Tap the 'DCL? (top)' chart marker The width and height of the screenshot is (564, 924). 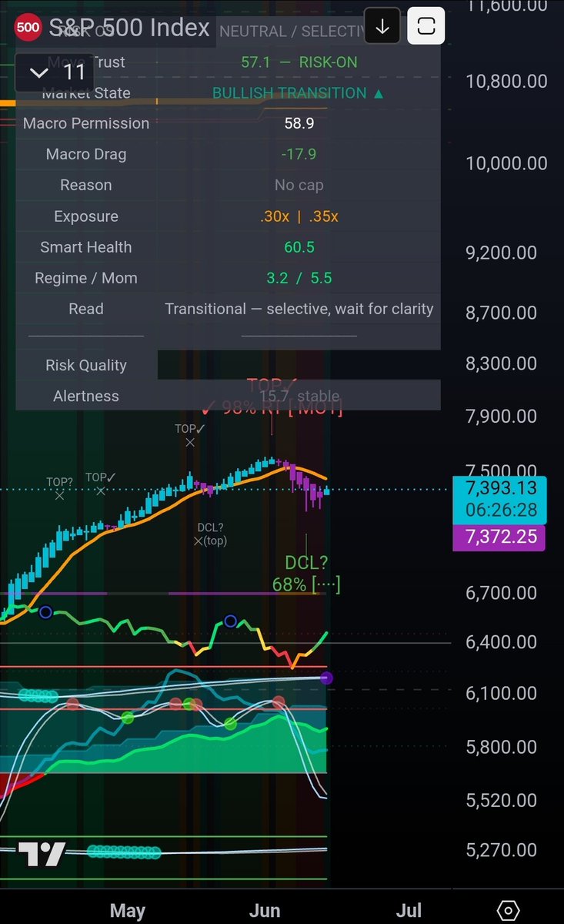coord(210,534)
